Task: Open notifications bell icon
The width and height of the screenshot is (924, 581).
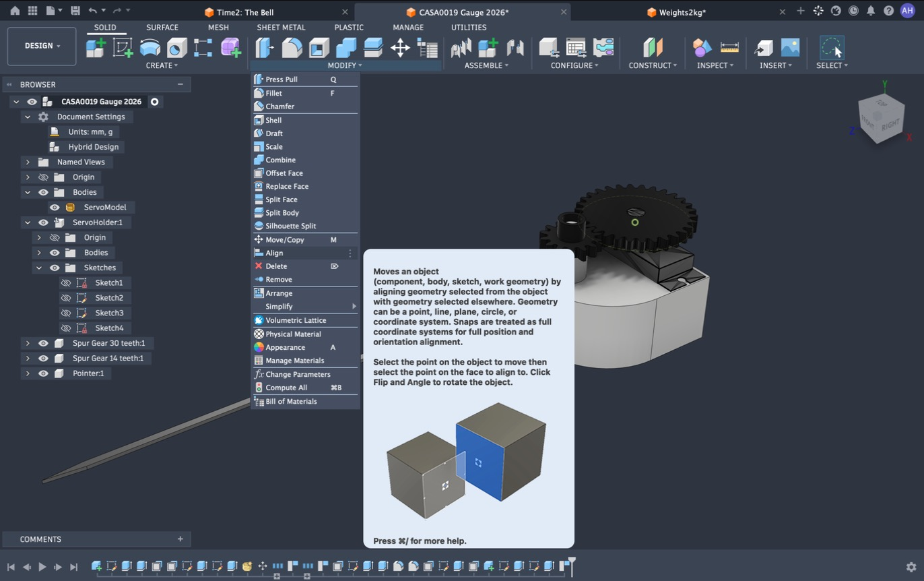Action: (x=871, y=11)
